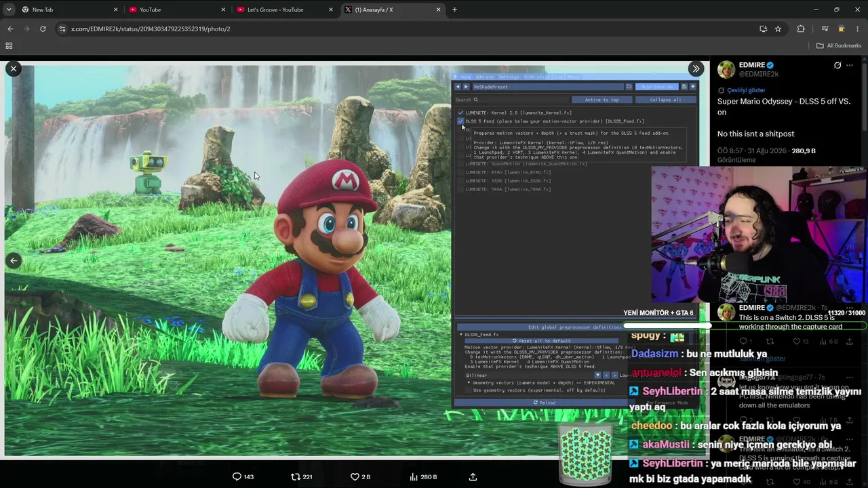
Task: Open the All Bookmarks folder
Action: 838,45
